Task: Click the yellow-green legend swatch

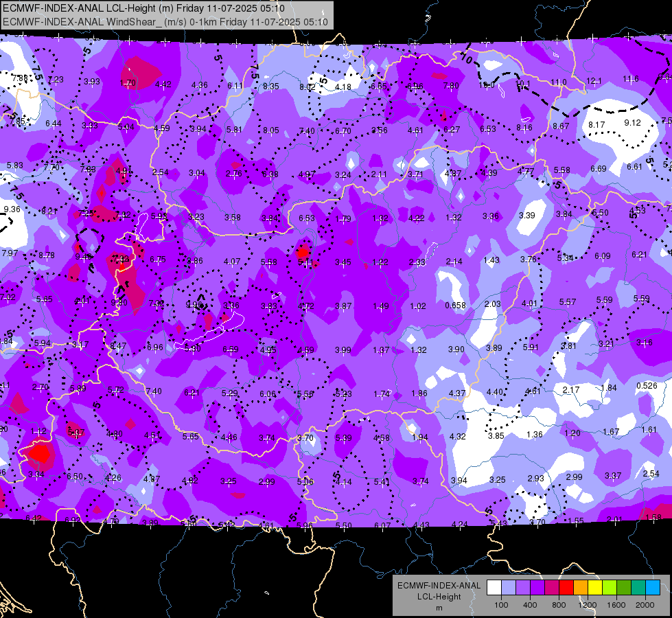Action: 610,588
